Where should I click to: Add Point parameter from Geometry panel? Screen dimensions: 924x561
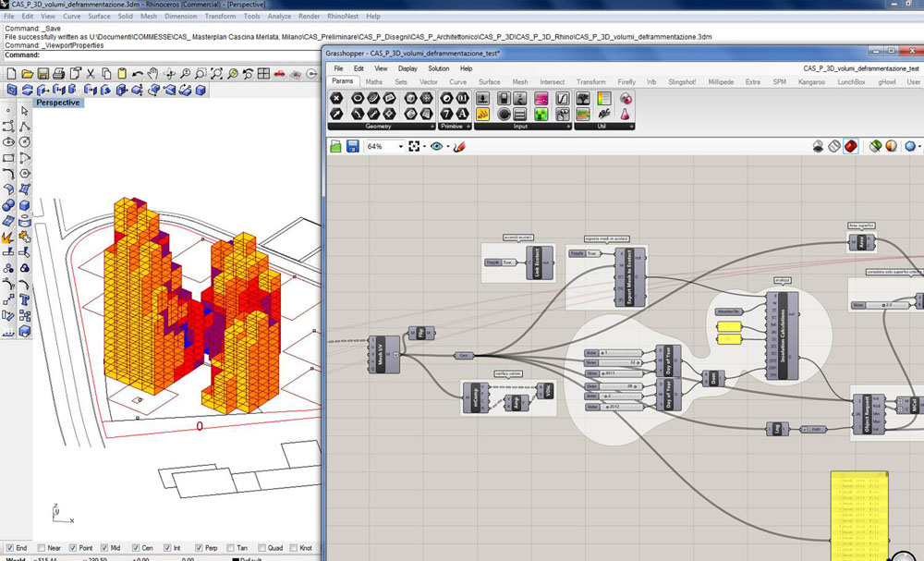coord(336,98)
